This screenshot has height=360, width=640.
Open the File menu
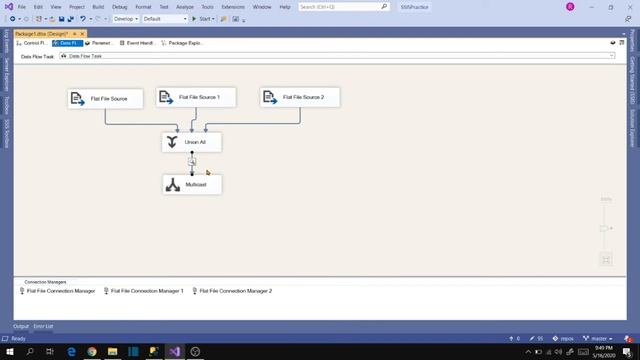[22, 7]
